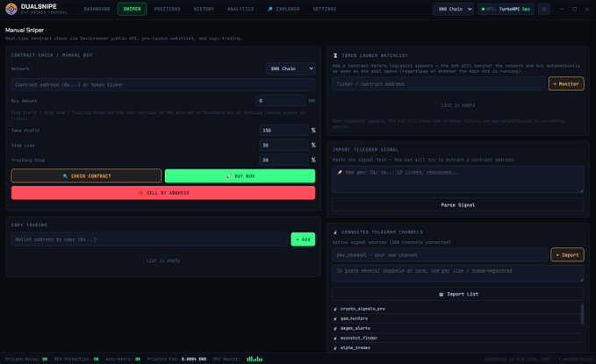Click the Add button in Copy Trading
The width and height of the screenshot is (596, 364).
[303, 239]
